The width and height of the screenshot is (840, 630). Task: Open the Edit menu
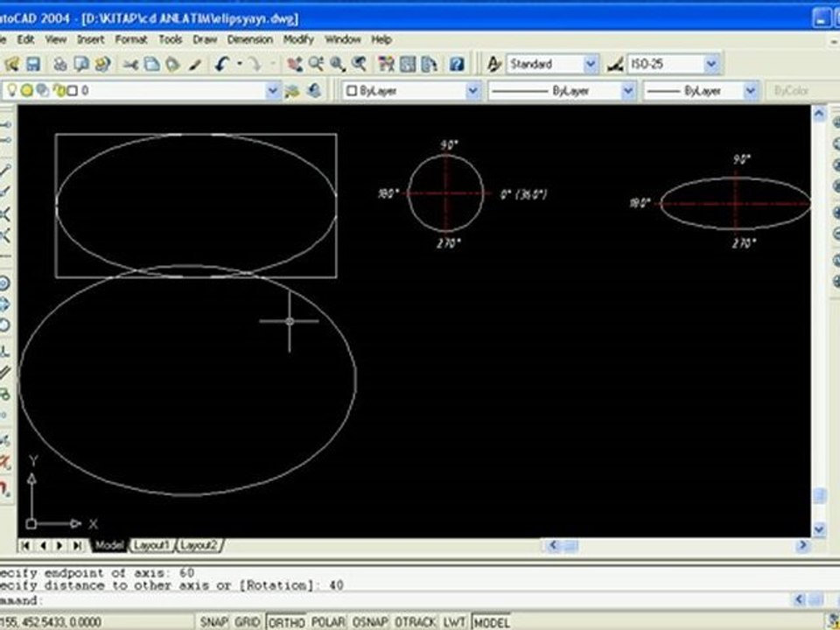pos(25,39)
